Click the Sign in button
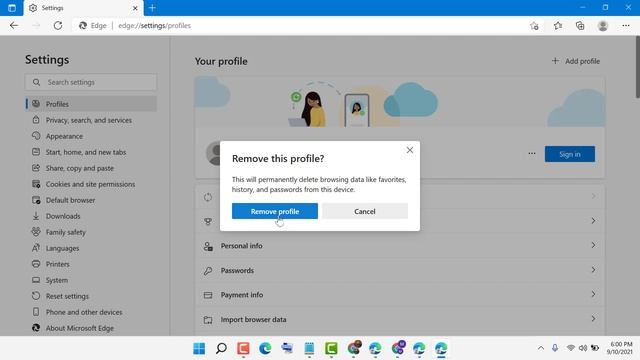 [570, 154]
